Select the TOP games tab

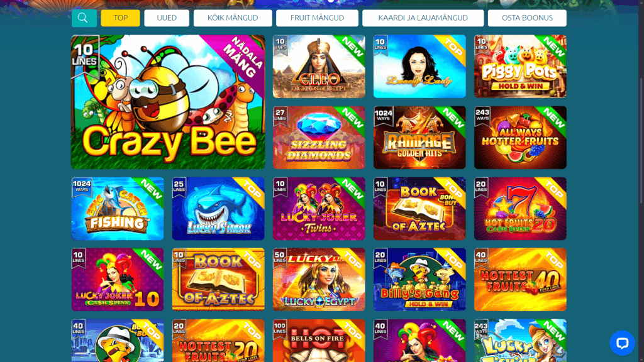[x=120, y=18]
